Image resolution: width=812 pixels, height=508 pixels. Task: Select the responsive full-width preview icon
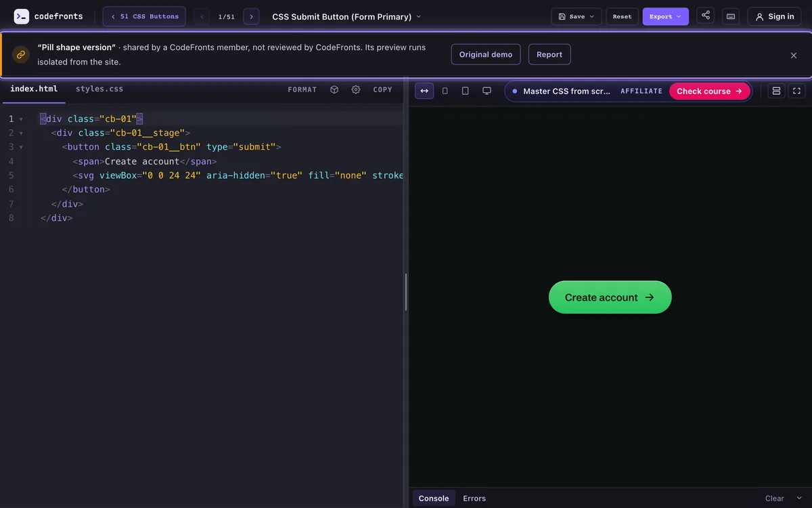point(424,91)
